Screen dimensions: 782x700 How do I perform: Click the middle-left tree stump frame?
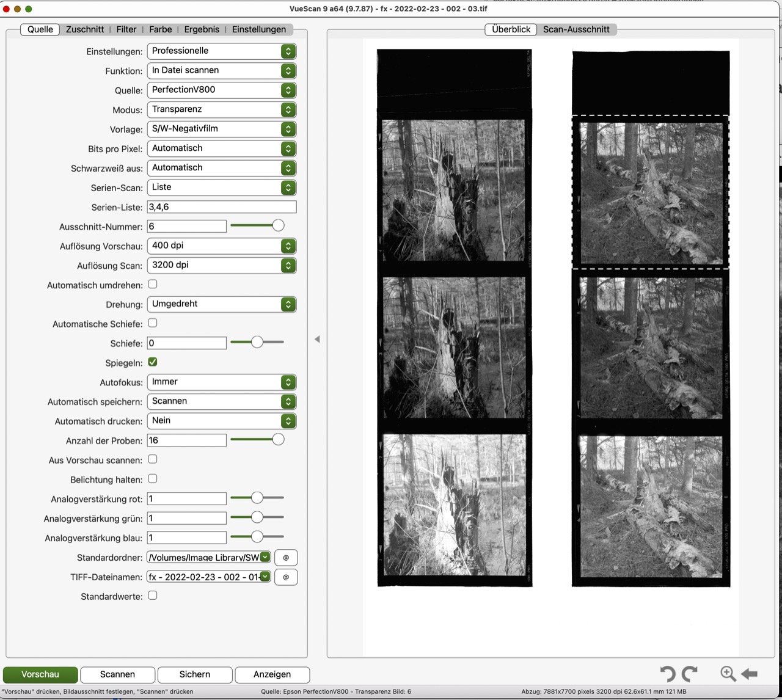click(x=453, y=348)
